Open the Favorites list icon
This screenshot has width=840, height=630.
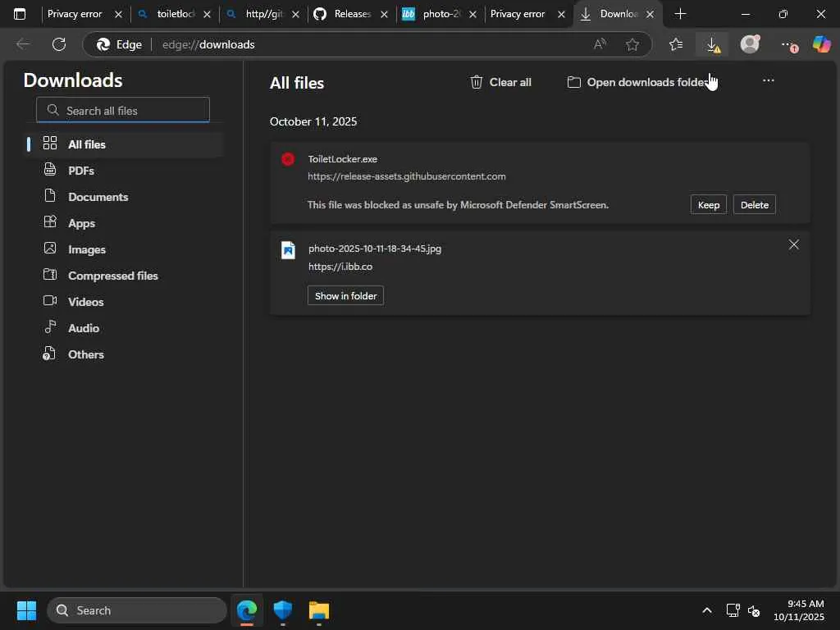point(676,44)
